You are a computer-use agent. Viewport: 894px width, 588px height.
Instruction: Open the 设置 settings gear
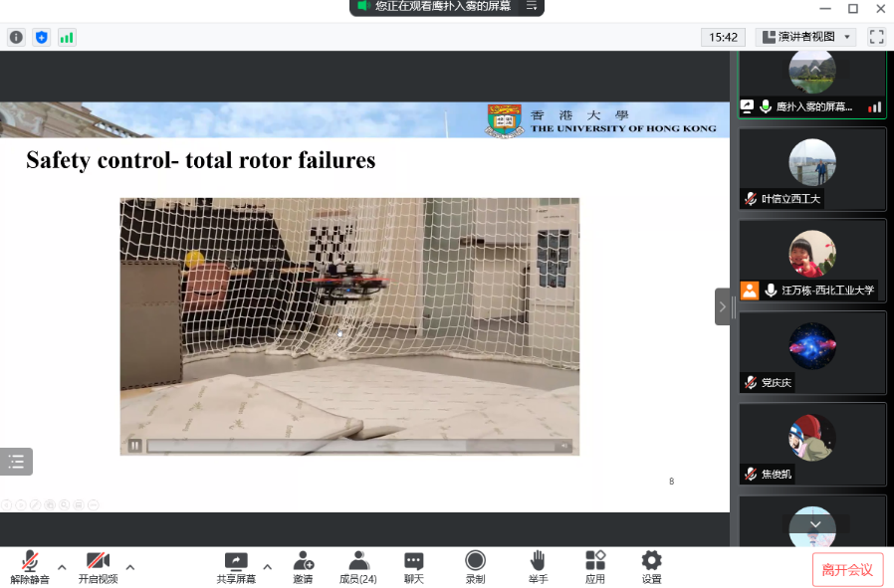[x=651, y=567]
